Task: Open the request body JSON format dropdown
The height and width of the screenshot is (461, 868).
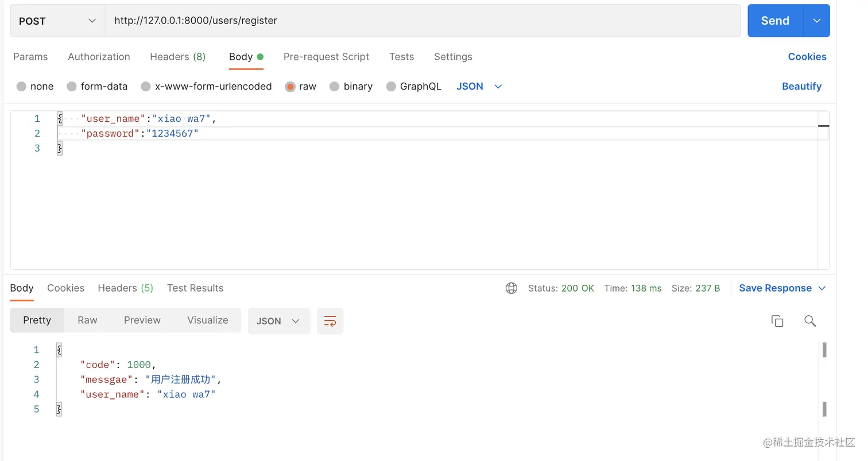Action: pyautogui.click(x=479, y=87)
